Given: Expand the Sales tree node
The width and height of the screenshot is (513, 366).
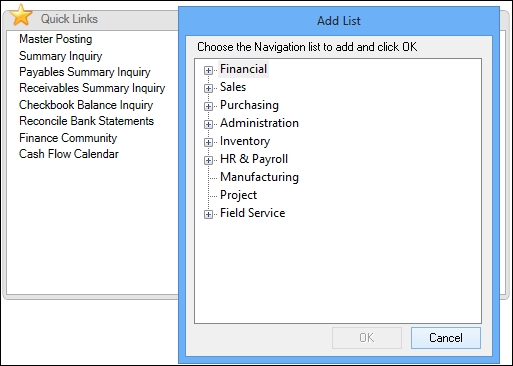Looking at the screenshot, I should (208, 88).
